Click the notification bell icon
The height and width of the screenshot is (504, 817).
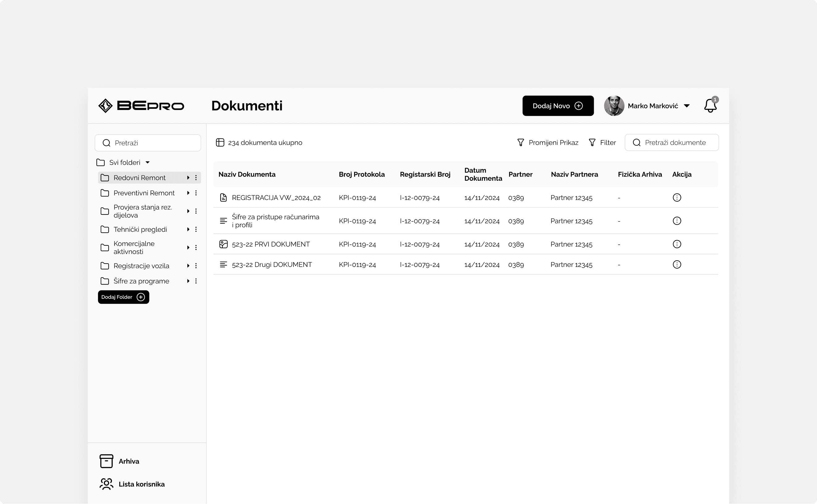point(710,106)
